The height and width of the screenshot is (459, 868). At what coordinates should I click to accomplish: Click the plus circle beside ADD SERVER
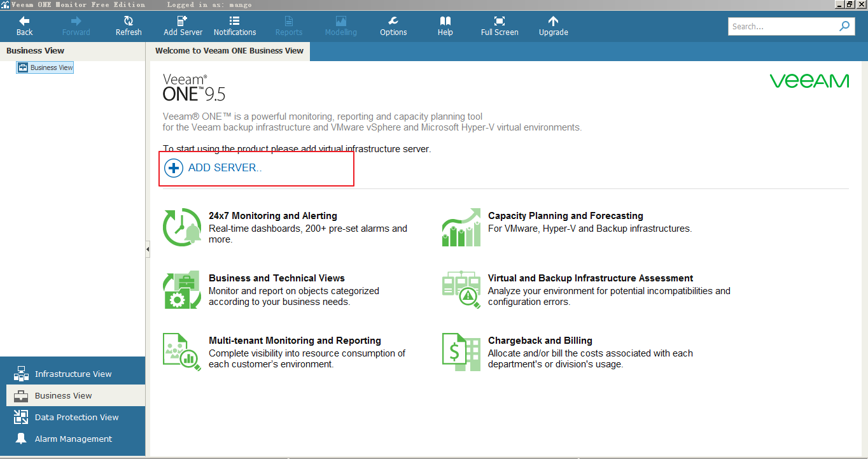coord(173,168)
